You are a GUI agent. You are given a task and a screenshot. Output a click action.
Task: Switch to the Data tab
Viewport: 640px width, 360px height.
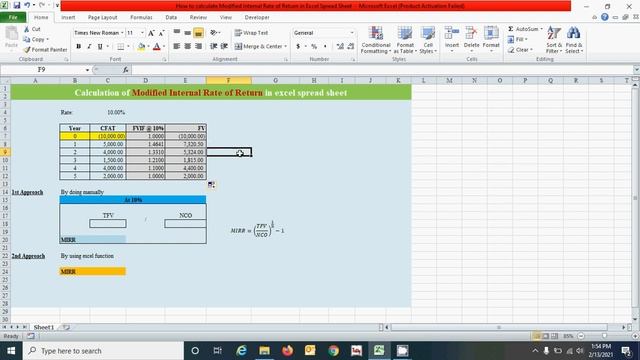tap(171, 18)
